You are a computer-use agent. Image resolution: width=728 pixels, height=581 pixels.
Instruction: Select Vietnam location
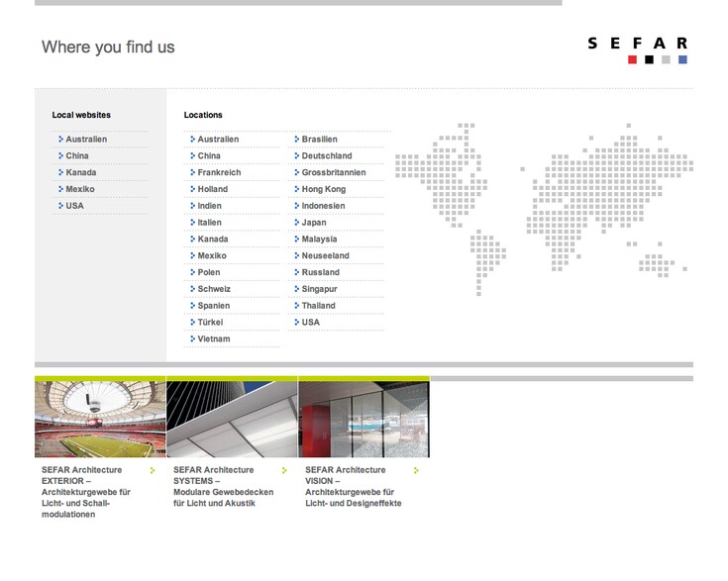pyautogui.click(x=214, y=339)
